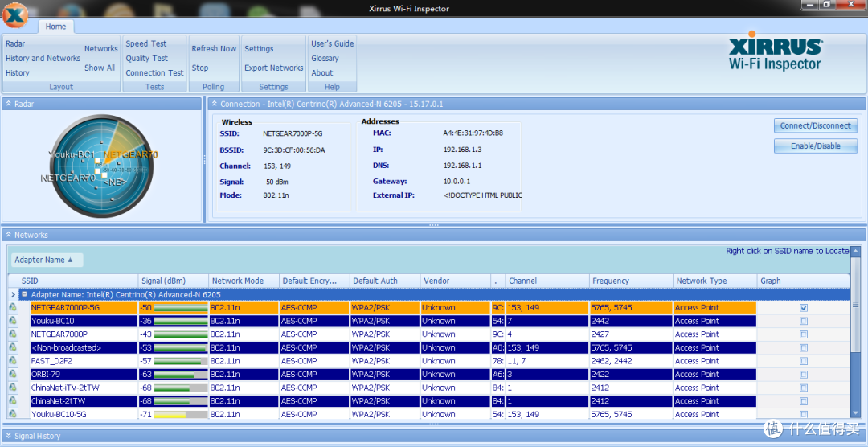Screen dimensions: 868x447
Task: Run the Speed Test from Tests group
Action: coord(146,43)
